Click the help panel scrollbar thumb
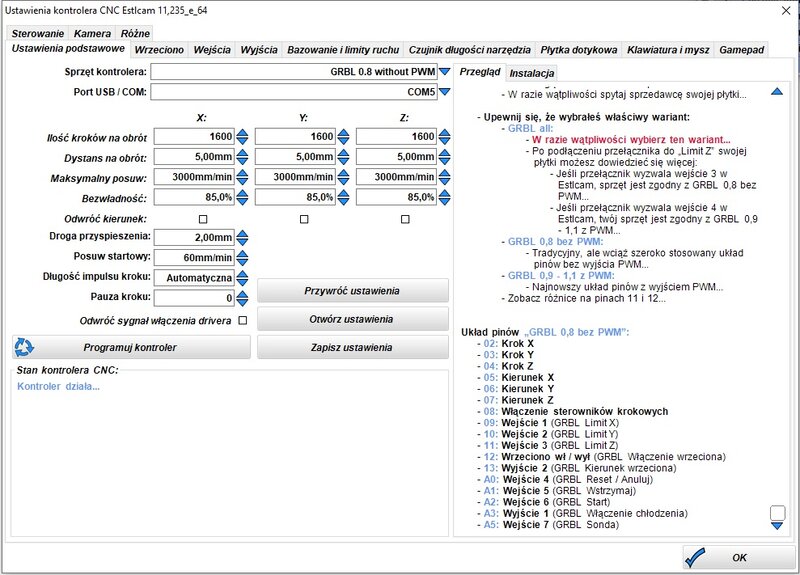The width and height of the screenshot is (800, 575). tap(777, 512)
